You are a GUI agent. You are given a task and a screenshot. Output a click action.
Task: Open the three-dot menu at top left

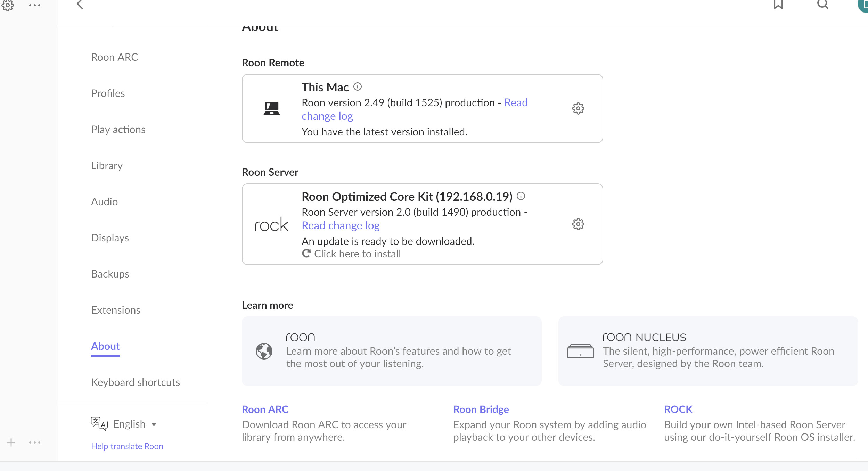(x=35, y=5)
